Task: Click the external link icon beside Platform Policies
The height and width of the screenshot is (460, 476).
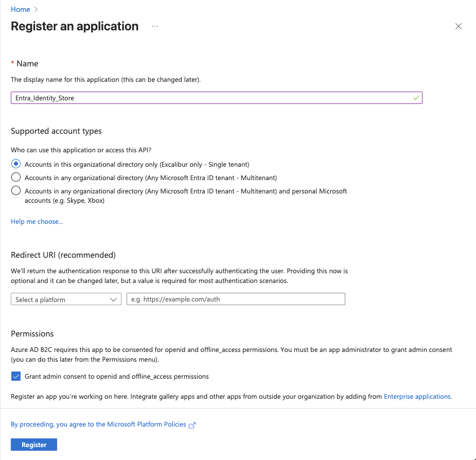Action: pyautogui.click(x=192, y=425)
